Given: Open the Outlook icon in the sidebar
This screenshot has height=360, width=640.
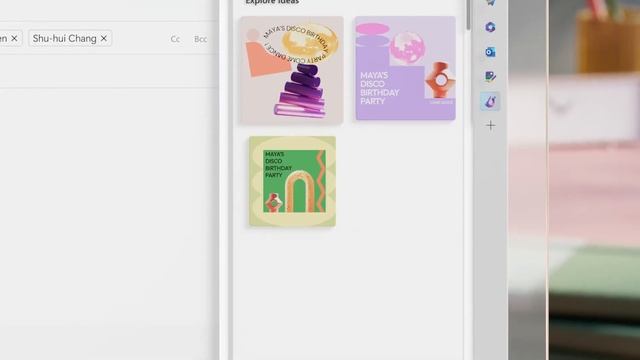Looking at the screenshot, I should (490, 52).
